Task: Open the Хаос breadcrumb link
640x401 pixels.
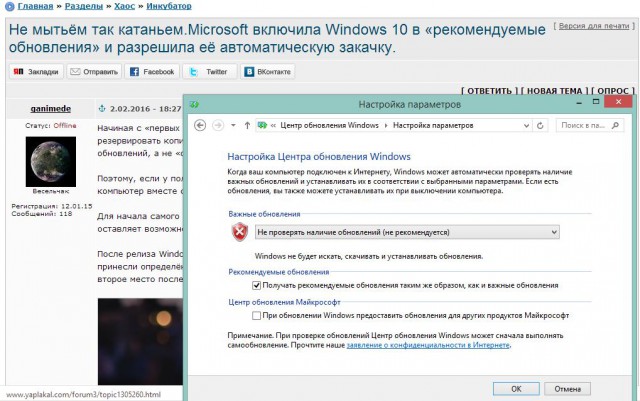Action: coord(124,6)
